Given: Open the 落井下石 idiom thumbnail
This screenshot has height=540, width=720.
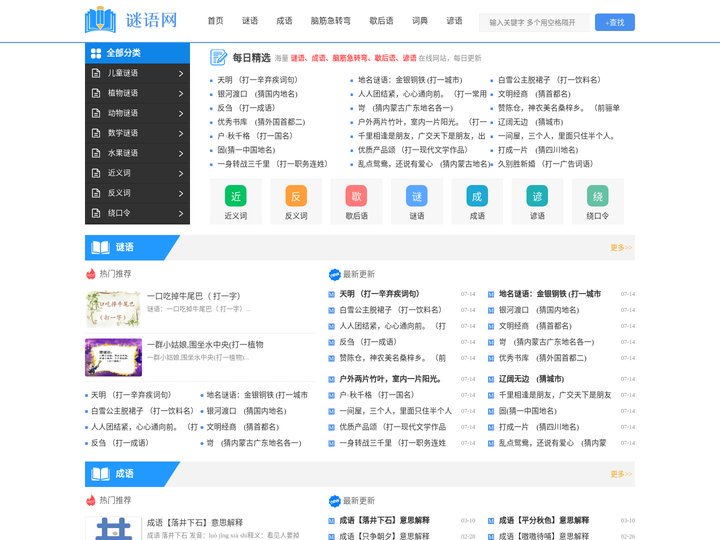Looking at the screenshot, I should click(113, 528).
